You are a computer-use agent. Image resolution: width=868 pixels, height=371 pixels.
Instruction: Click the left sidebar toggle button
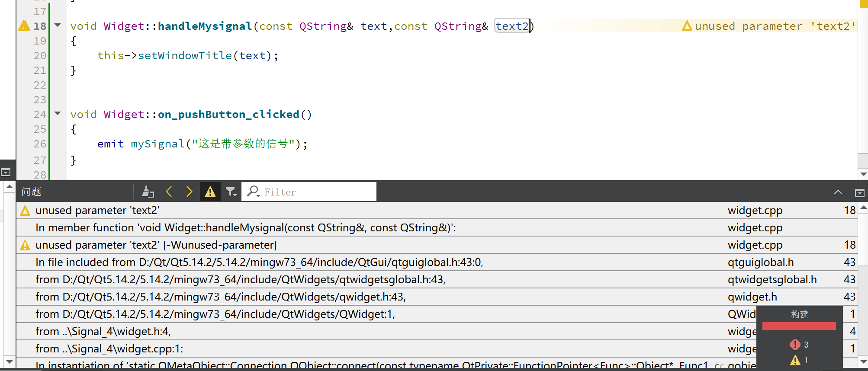(6, 172)
